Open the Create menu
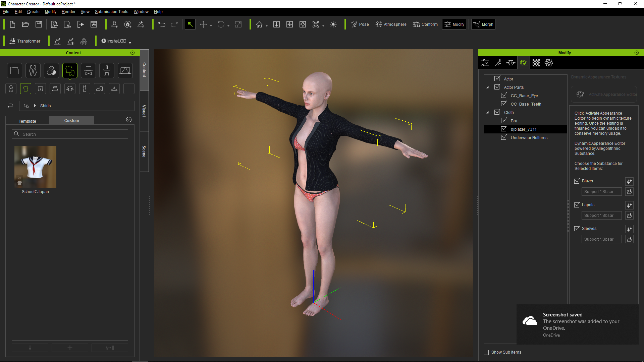This screenshot has height=362, width=644. coord(33,12)
